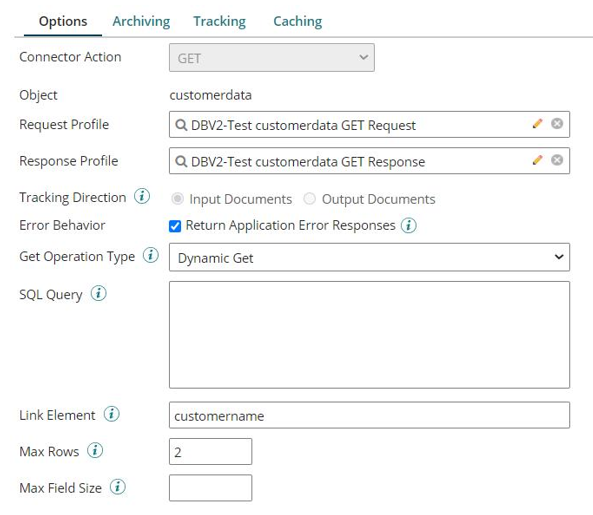Click inside the SQL Query text area
Screen dimensions: 593x515
369,335
